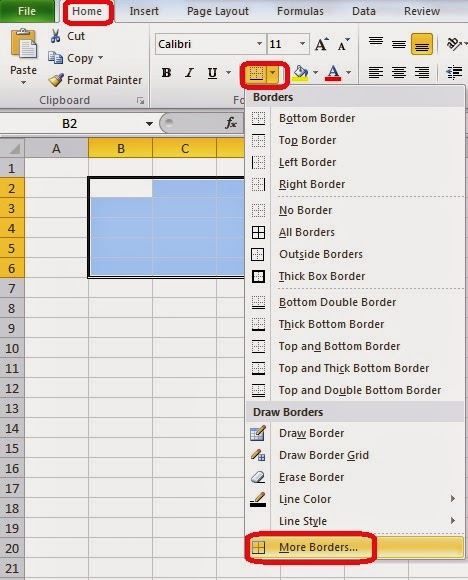Image resolution: width=468 pixels, height=580 pixels.
Task: Choose Thick Bottom Border
Action: coord(355,324)
